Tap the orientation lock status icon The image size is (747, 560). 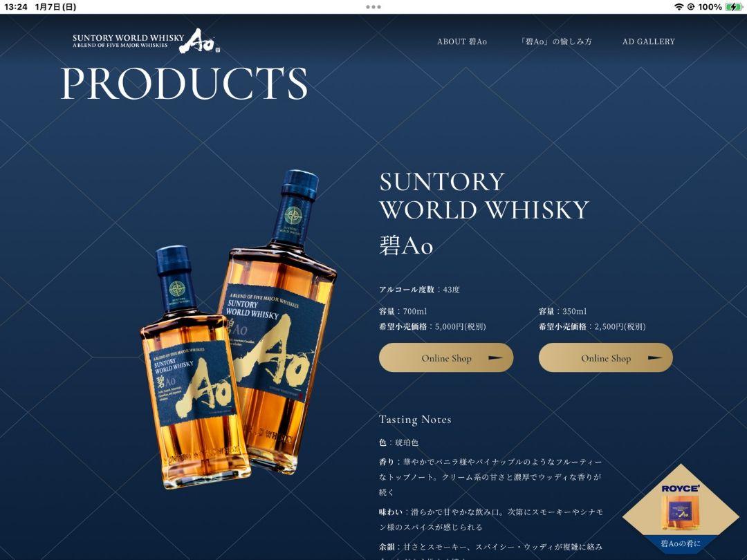[691, 7]
